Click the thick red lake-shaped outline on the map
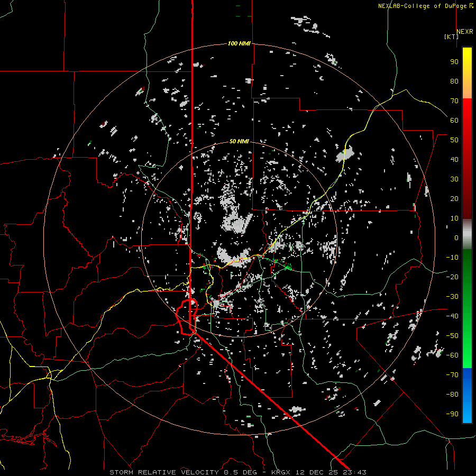The width and height of the screenshot is (476, 476). click(186, 317)
